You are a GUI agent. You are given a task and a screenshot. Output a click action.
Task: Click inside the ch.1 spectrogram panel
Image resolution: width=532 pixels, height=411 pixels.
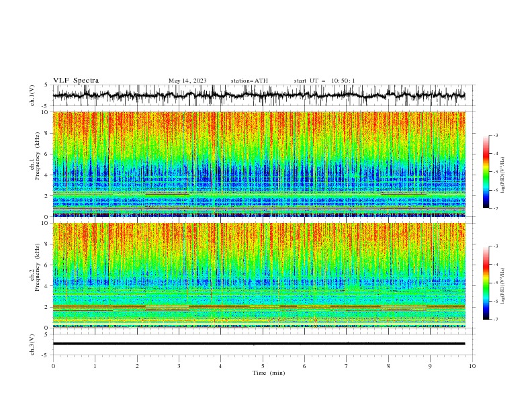point(259,164)
